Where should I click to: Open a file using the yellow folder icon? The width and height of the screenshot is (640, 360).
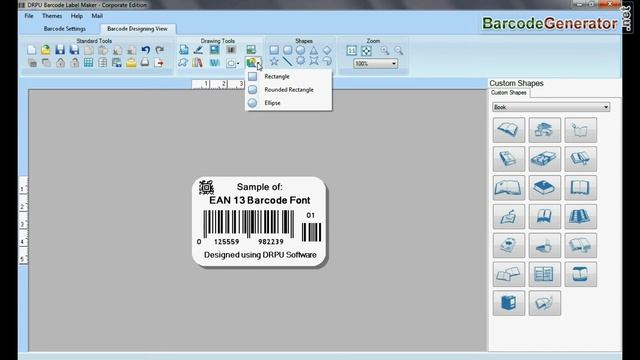pyautogui.click(x=45, y=50)
